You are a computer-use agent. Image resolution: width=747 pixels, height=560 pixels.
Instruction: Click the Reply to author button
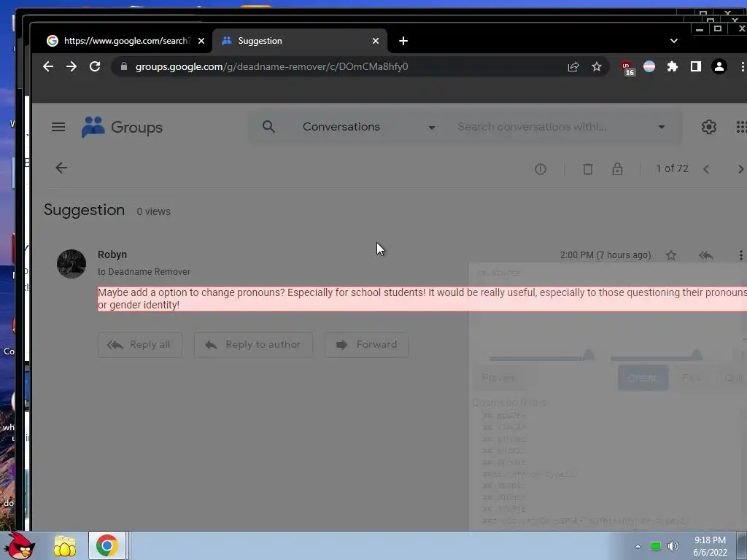pos(253,345)
